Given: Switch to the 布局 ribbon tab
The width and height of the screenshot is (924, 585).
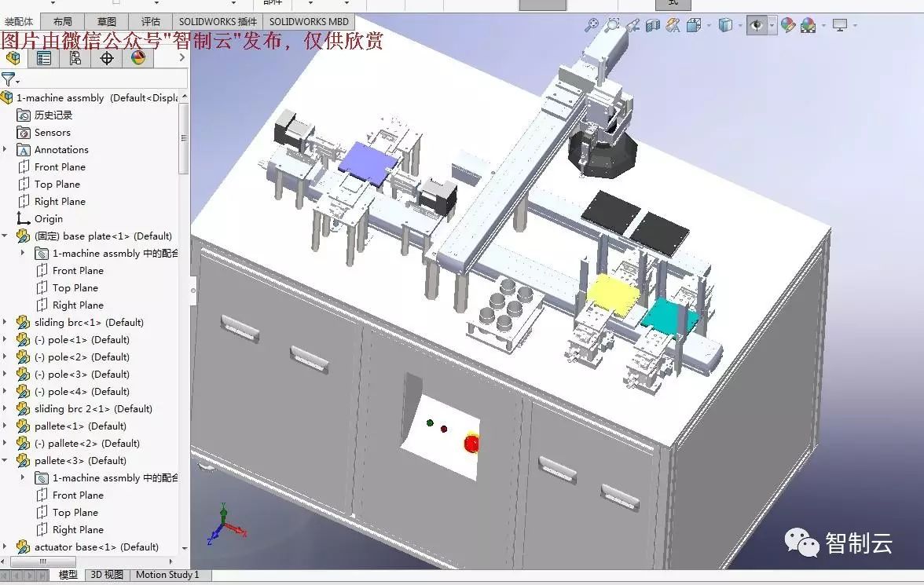Looking at the screenshot, I should point(63,22).
